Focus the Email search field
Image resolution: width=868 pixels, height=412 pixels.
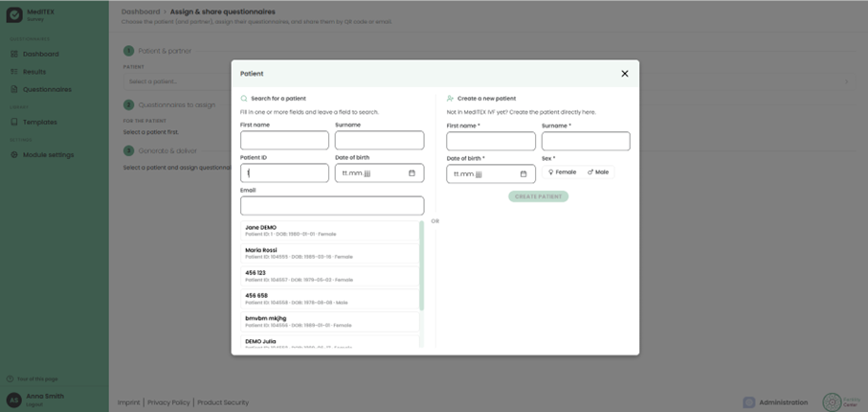[x=332, y=206]
